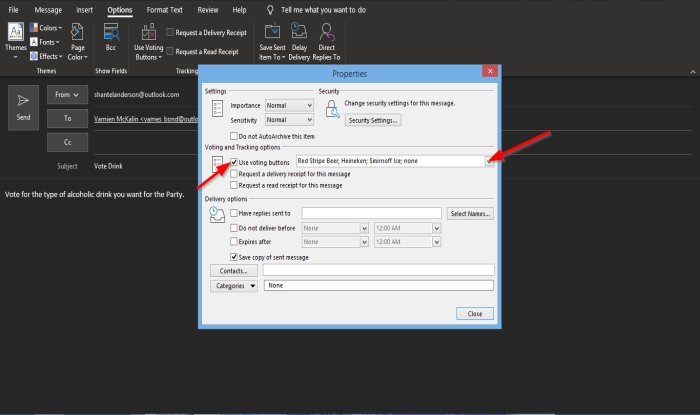
Task: Open Expires after time dropdown
Action: click(x=437, y=241)
